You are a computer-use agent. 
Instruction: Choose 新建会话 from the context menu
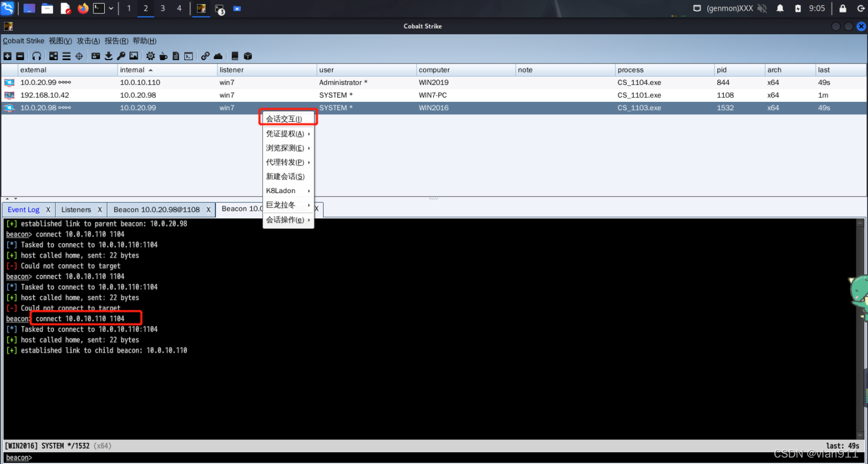coord(288,177)
